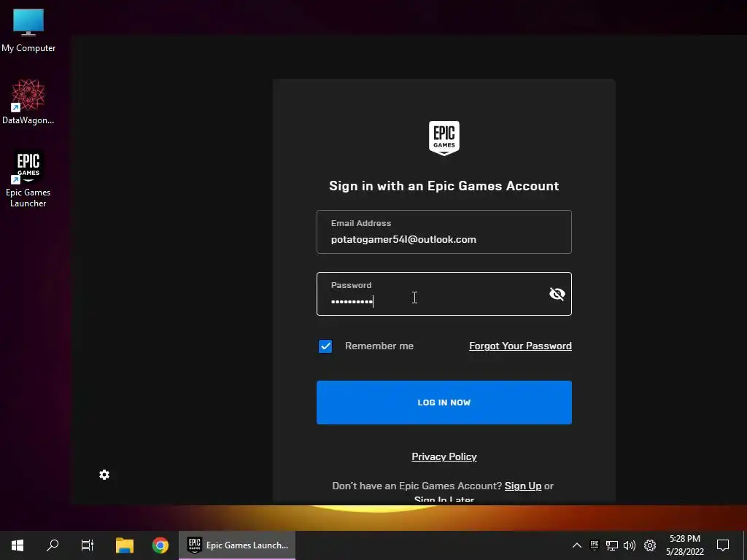
Task: Click the gear tray icon
Action: point(650,545)
